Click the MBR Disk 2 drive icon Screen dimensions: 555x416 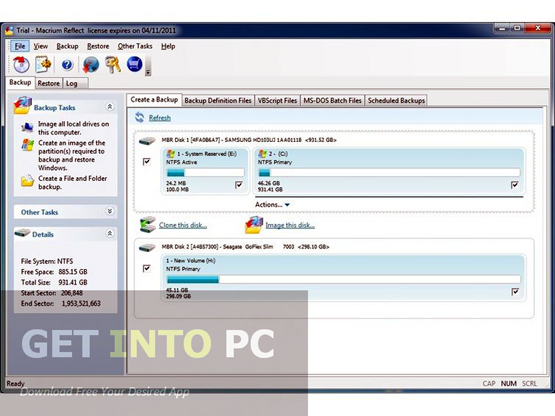pos(147,247)
